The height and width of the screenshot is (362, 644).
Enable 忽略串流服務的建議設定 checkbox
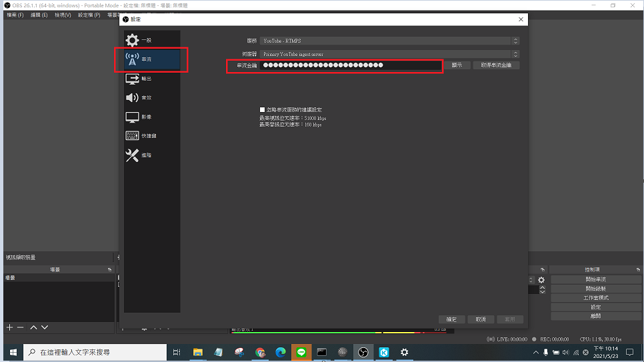(x=262, y=109)
